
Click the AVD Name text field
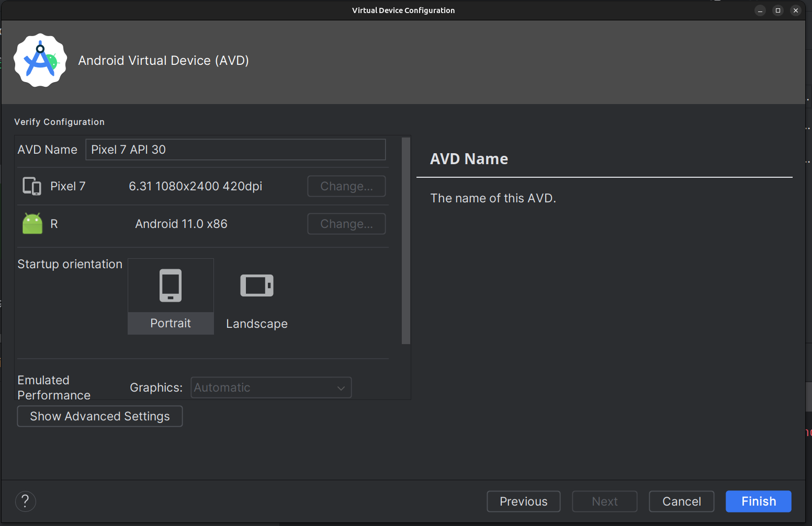coord(235,150)
